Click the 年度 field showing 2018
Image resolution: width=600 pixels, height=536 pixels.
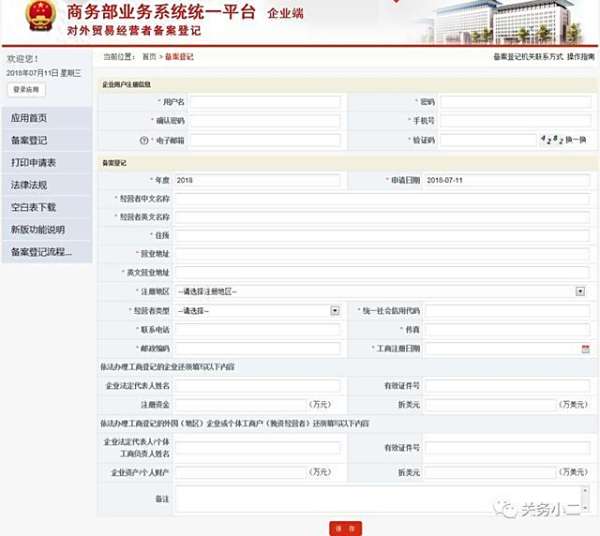tap(257, 180)
